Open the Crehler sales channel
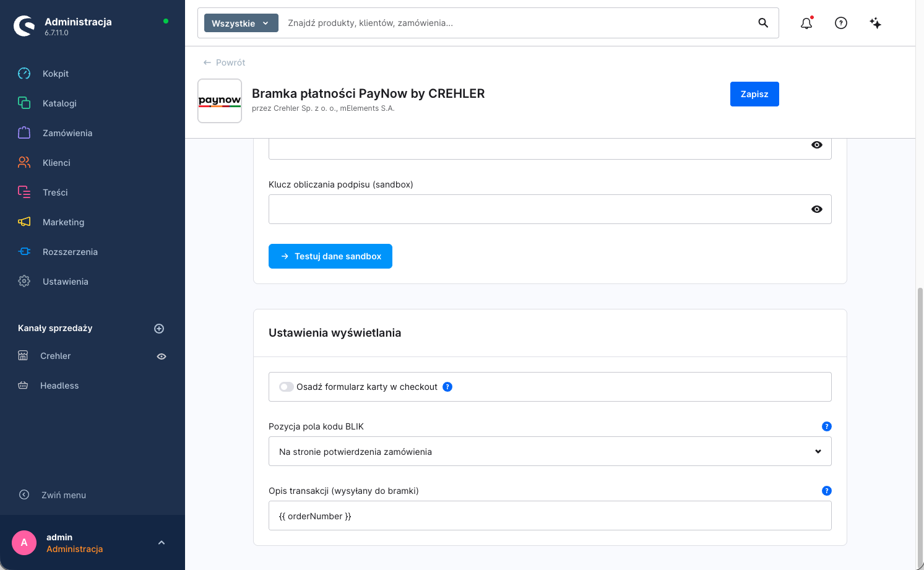Image resolution: width=924 pixels, height=570 pixels. (56, 356)
